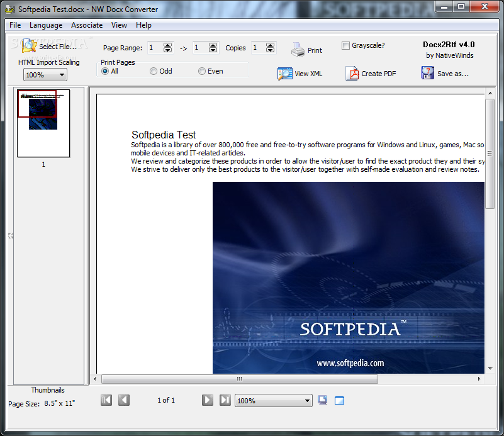Click the vertical scrollbar thumb

(490, 154)
